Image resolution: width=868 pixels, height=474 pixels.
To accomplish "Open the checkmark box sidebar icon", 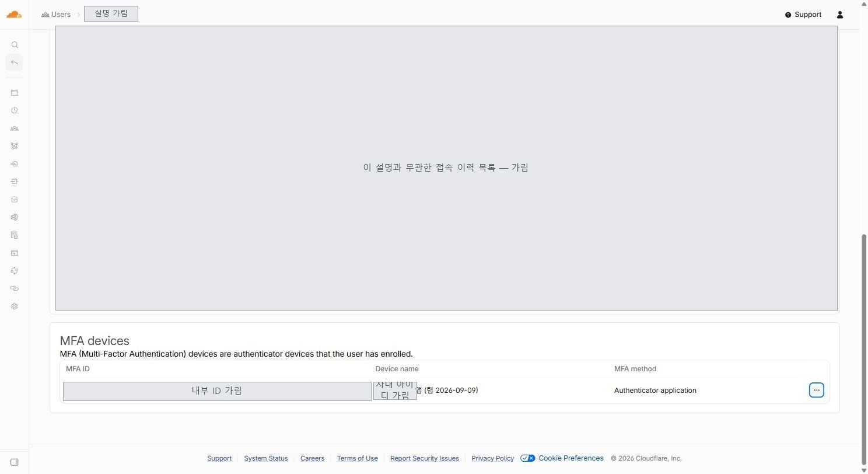I will tap(15, 200).
